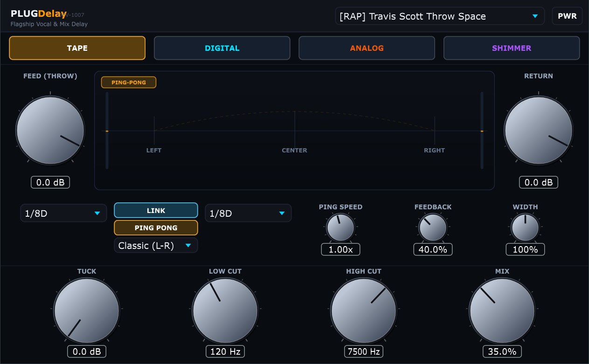589x364 pixels.
Task: Open the left delay time 1/8D dropdown
Action: [x=63, y=213]
